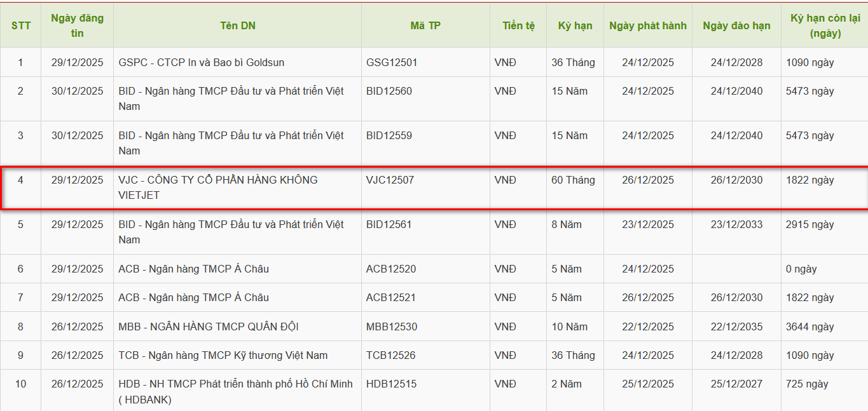
Task: Open the TCB Kỹ thương Việt Nam entry
Action: (x=223, y=355)
